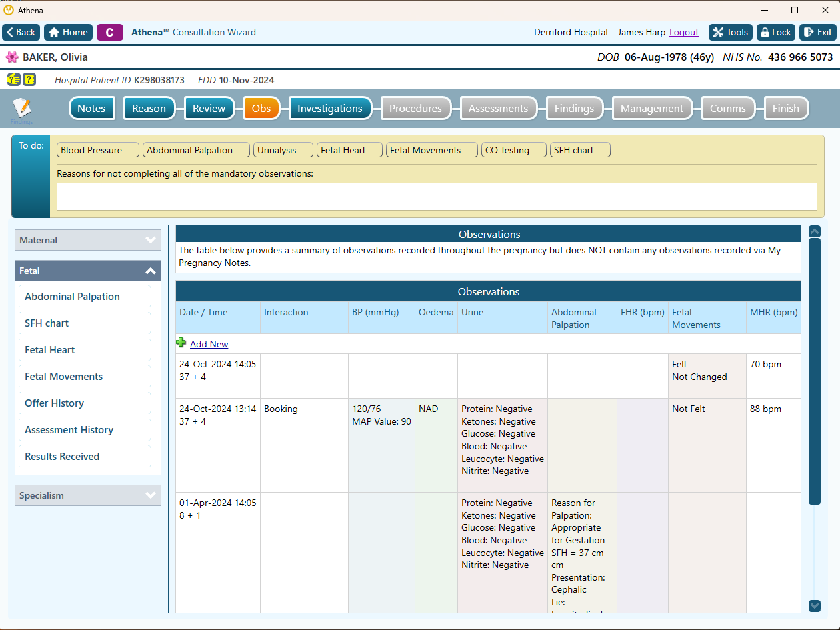840x630 pixels.
Task: Open the Management step
Action: (652, 109)
